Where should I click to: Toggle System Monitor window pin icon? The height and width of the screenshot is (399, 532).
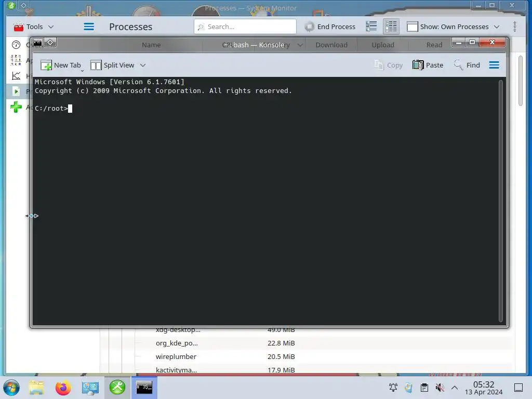[24, 5]
